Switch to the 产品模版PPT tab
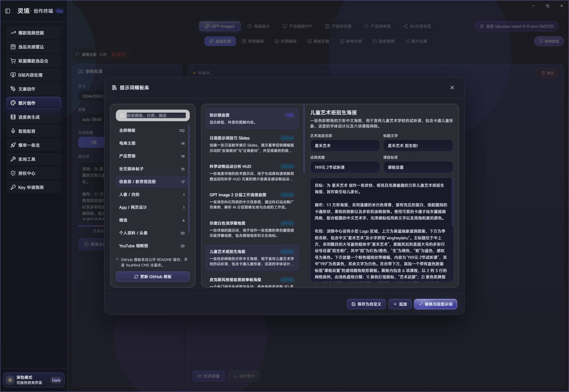The height and width of the screenshot is (392, 569). pyautogui.click(x=297, y=26)
